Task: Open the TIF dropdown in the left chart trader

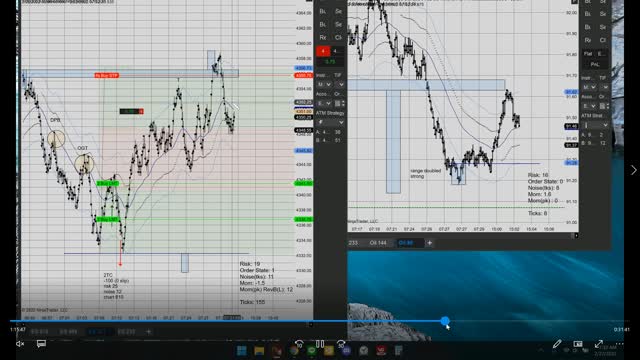Action: (340, 84)
